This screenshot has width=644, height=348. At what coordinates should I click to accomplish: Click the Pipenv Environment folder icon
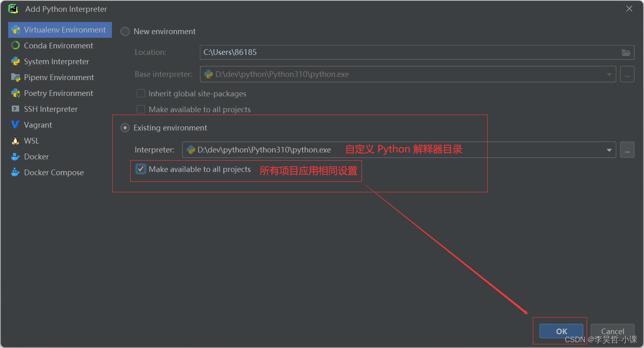click(15, 77)
